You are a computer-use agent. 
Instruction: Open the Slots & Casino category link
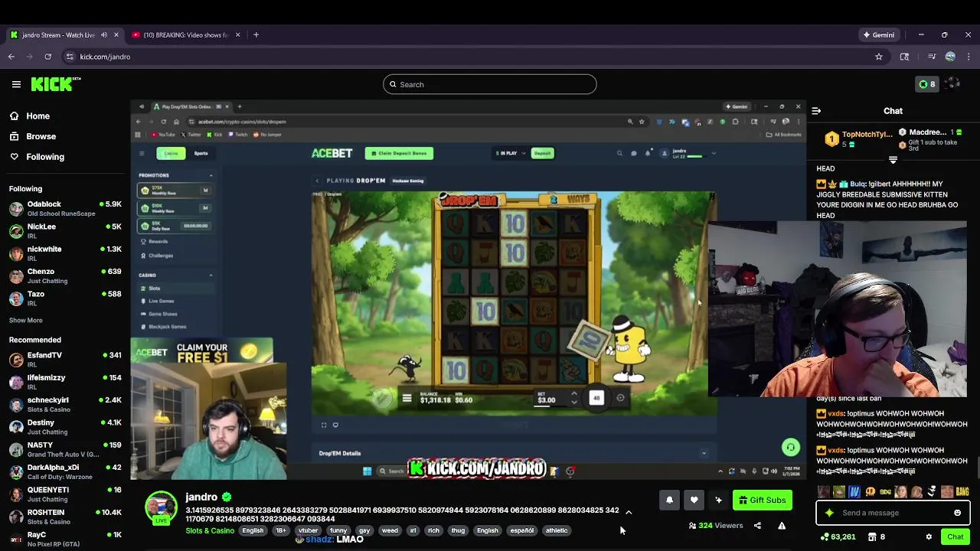tap(210, 530)
